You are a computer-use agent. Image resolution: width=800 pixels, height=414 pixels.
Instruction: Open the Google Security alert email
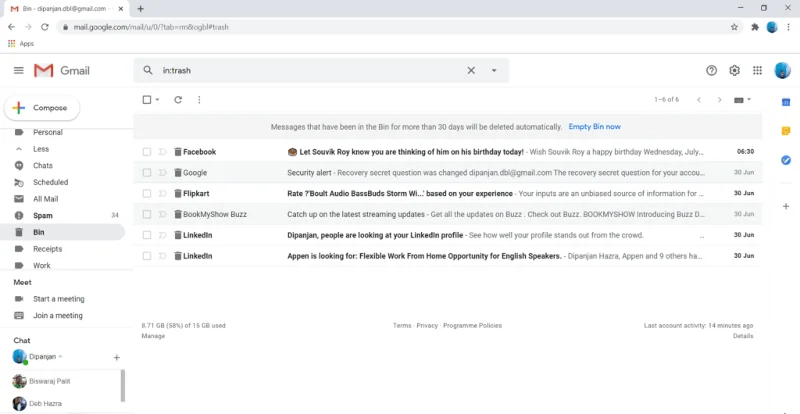447,173
